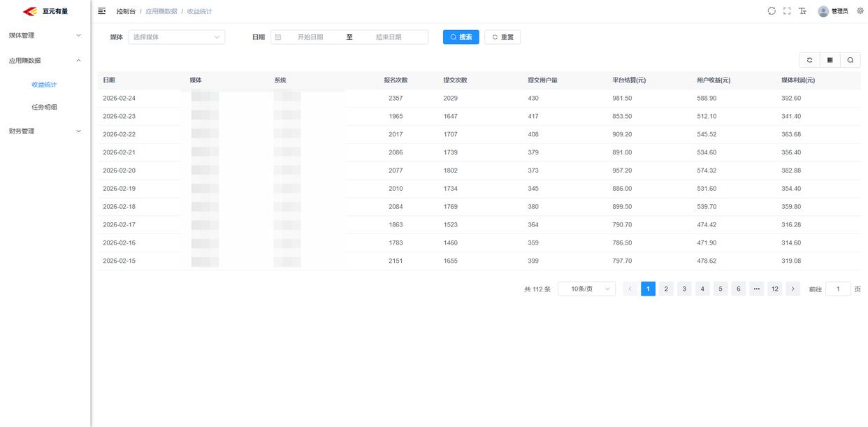Click the pagination ellipsis button
Screen dimensions: 868x427
coord(757,289)
